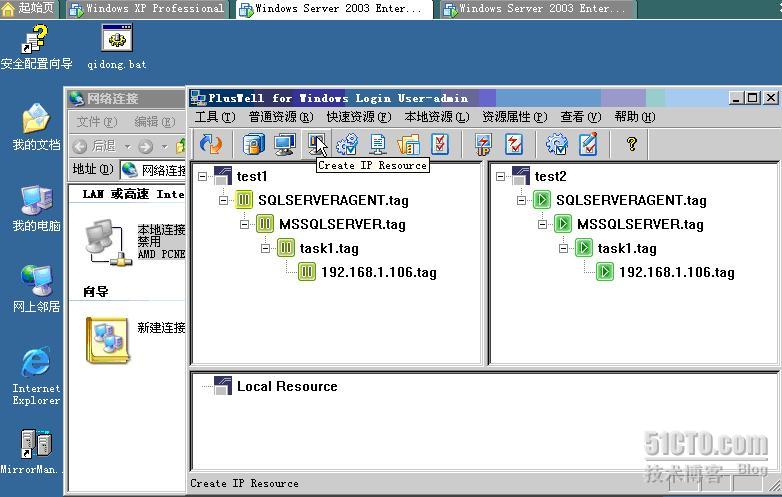This screenshot has width=782, height=497.
Task: Click the dual monitors toolbar icon
Action: [x=285, y=144]
